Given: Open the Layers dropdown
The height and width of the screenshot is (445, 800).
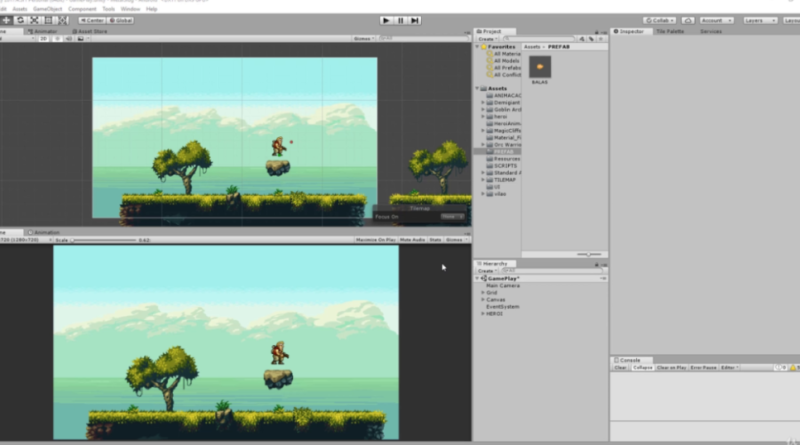Looking at the screenshot, I should [x=760, y=20].
